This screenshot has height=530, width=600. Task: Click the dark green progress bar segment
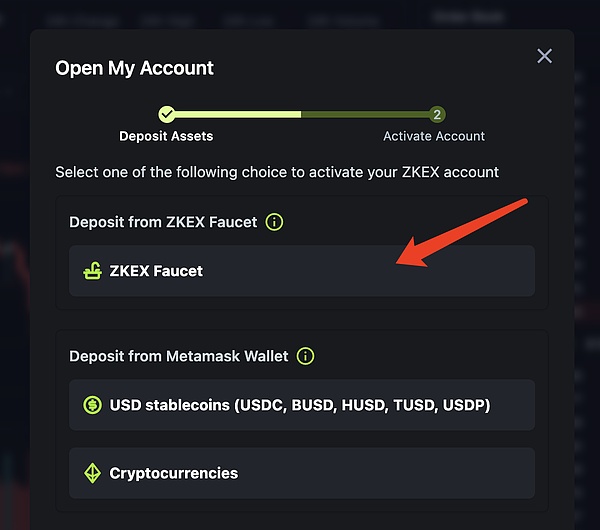coord(365,114)
